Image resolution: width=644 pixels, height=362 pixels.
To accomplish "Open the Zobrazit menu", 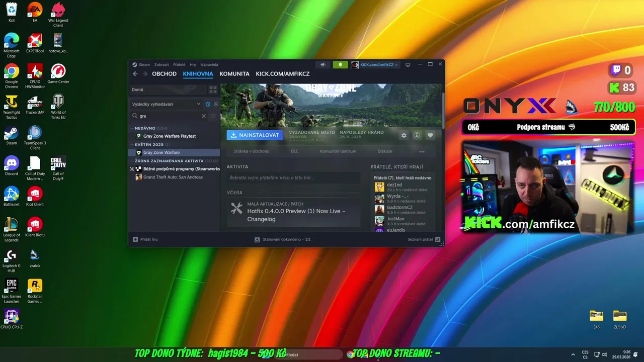I will click(x=162, y=64).
